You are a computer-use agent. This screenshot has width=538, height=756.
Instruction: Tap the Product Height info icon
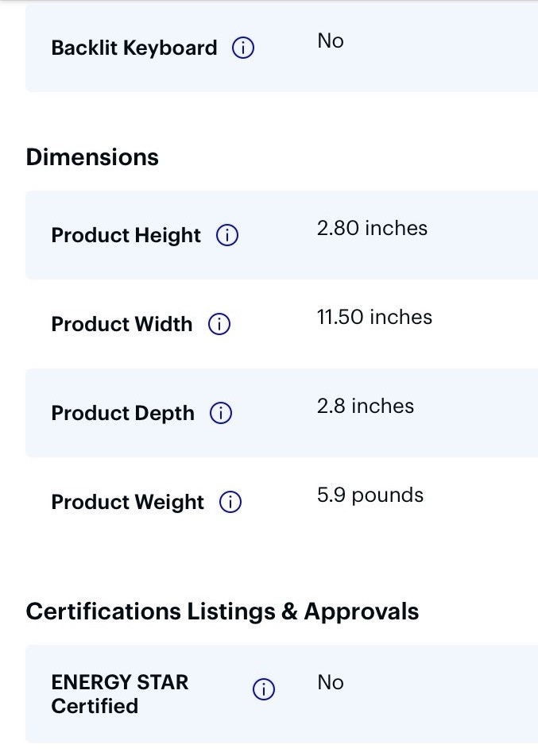coord(226,235)
